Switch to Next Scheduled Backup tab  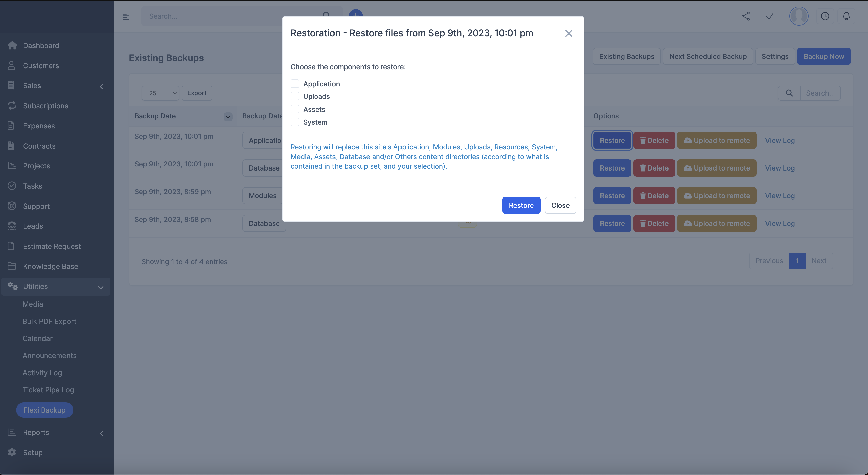pyautogui.click(x=708, y=57)
